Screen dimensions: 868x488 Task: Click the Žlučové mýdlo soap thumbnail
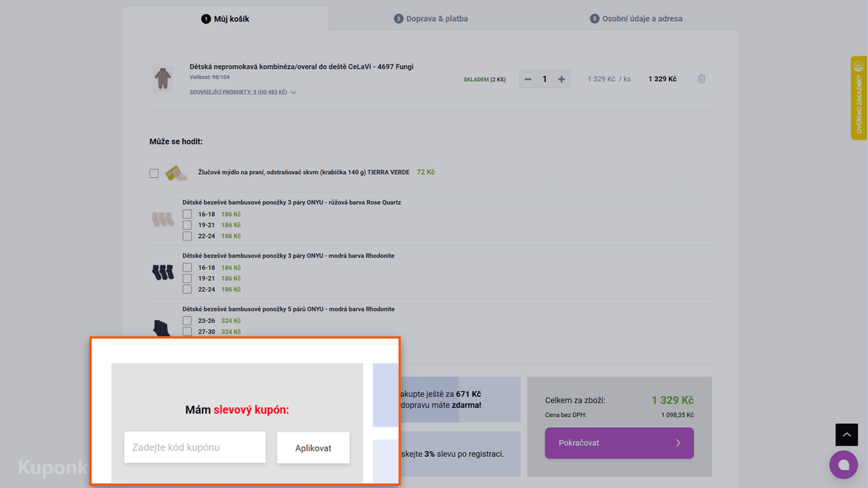[176, 173]
